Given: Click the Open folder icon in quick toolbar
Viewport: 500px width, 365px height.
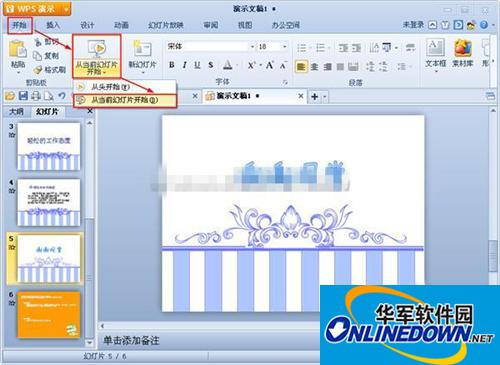Looking at the screenshot, I should point(10,96).
